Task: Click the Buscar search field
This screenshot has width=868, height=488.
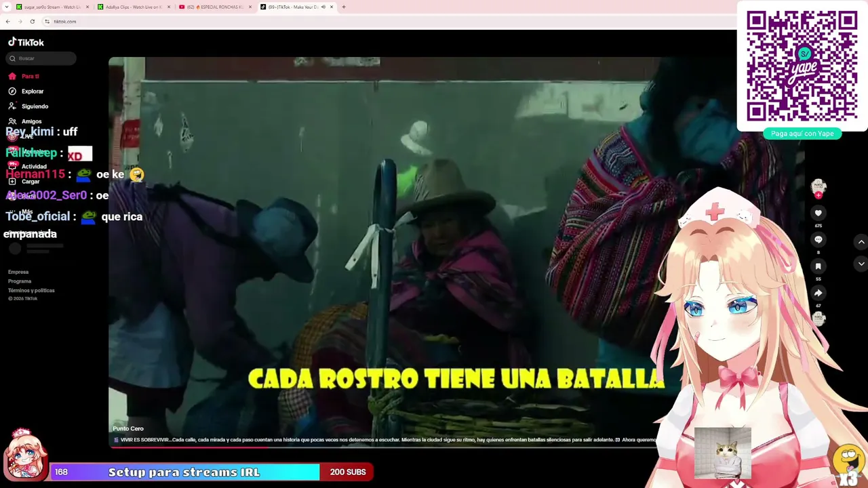Action: pos(41,58)
